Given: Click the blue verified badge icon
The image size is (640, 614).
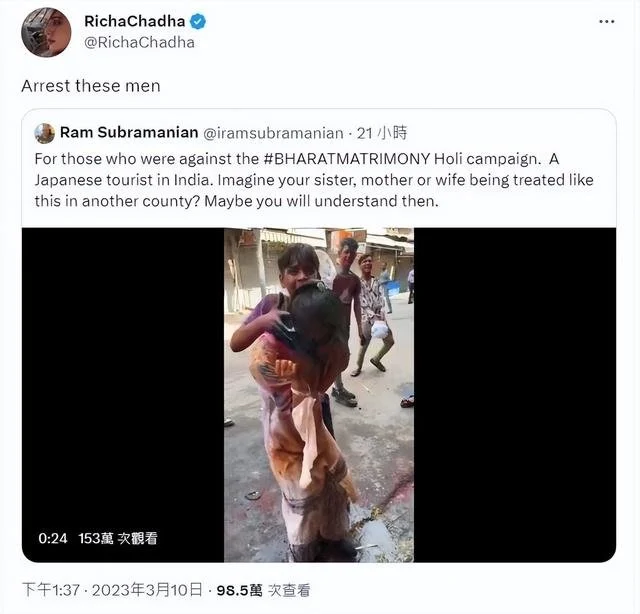Looking at the screenshot, I should pos(198,21).
